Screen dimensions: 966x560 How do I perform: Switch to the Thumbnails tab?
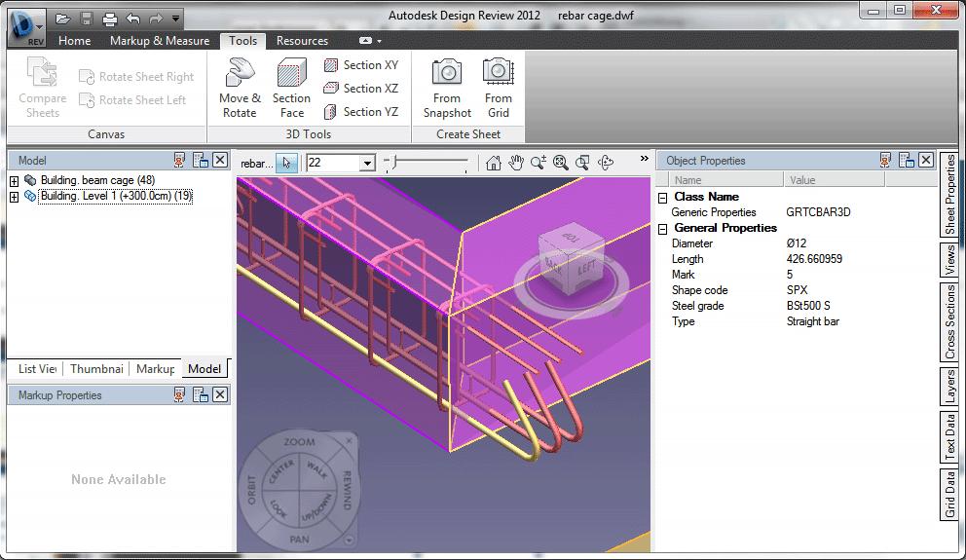pos(96,368)
